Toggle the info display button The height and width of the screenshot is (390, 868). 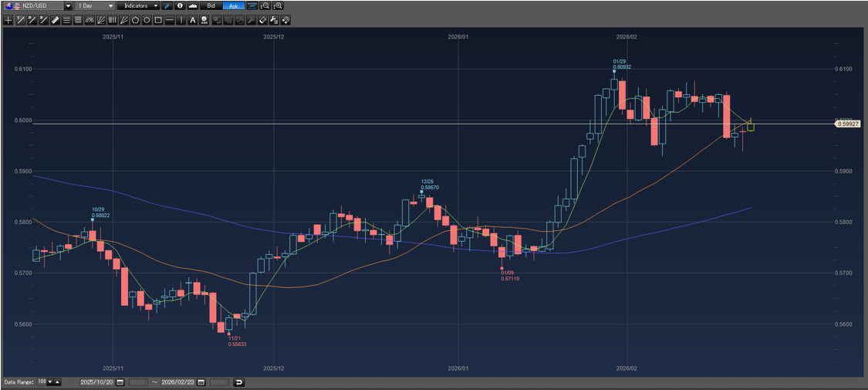tap(180, 5)
